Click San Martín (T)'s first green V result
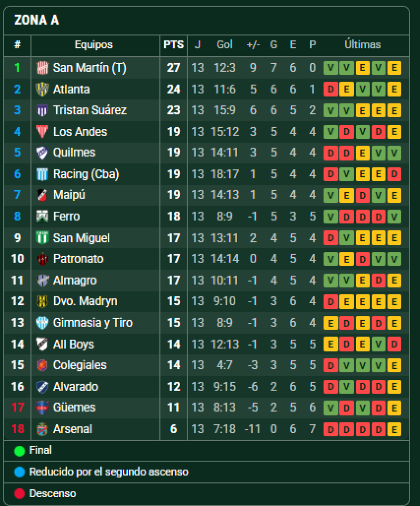420x506 pixels. [330, 68]
